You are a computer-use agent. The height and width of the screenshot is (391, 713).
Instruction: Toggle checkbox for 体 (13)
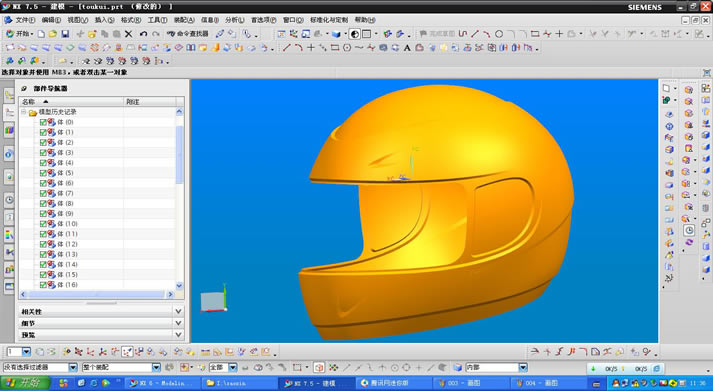pyautogui.click(x=43, y=254)
